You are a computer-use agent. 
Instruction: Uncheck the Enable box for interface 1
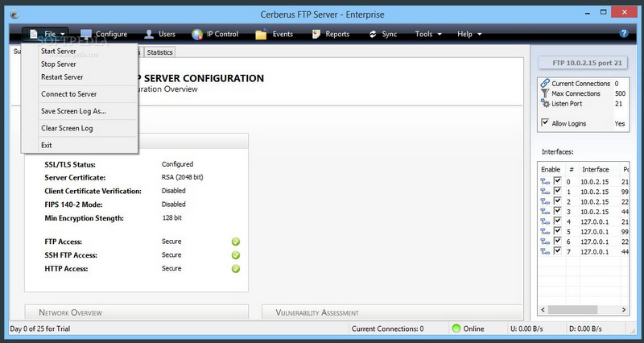(557, 191)
